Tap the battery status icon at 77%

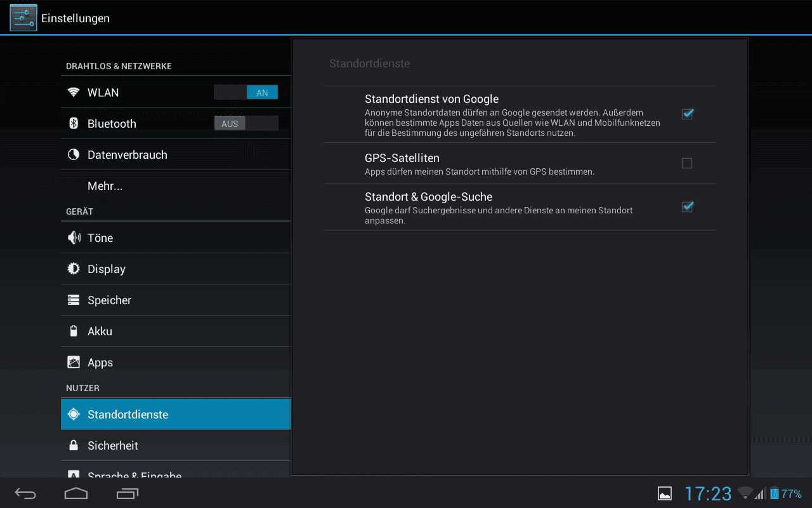click(774, 493)
